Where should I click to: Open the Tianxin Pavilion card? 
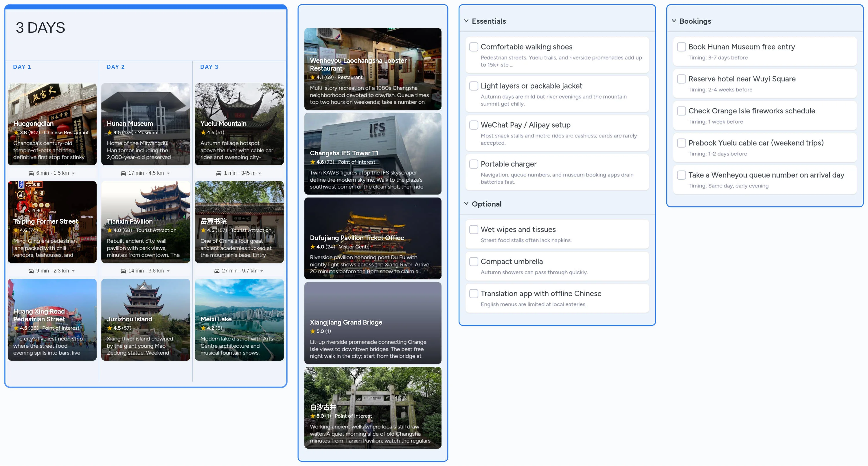pyautogui.click(x=146, y=222)
